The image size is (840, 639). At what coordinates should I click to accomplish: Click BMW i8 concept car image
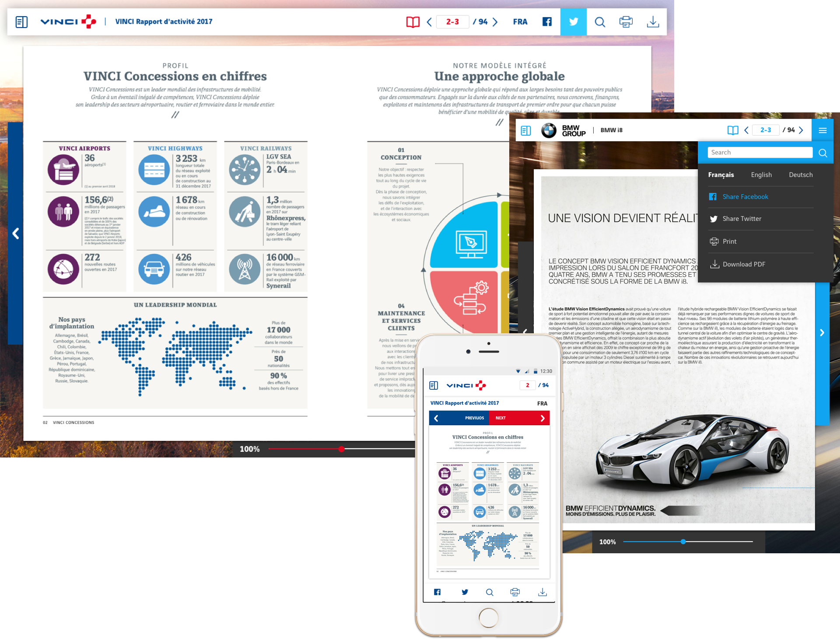[693, 452]
